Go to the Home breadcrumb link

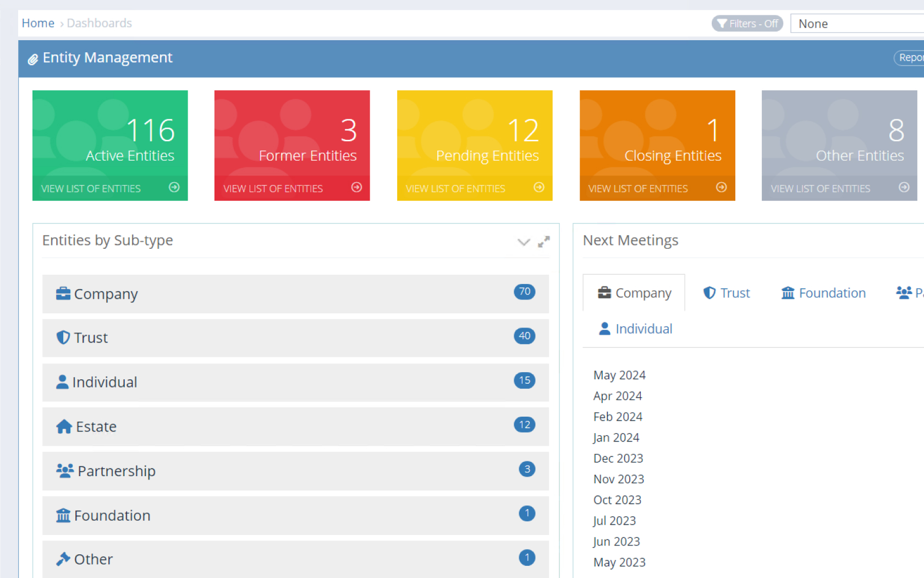[38, 23]
